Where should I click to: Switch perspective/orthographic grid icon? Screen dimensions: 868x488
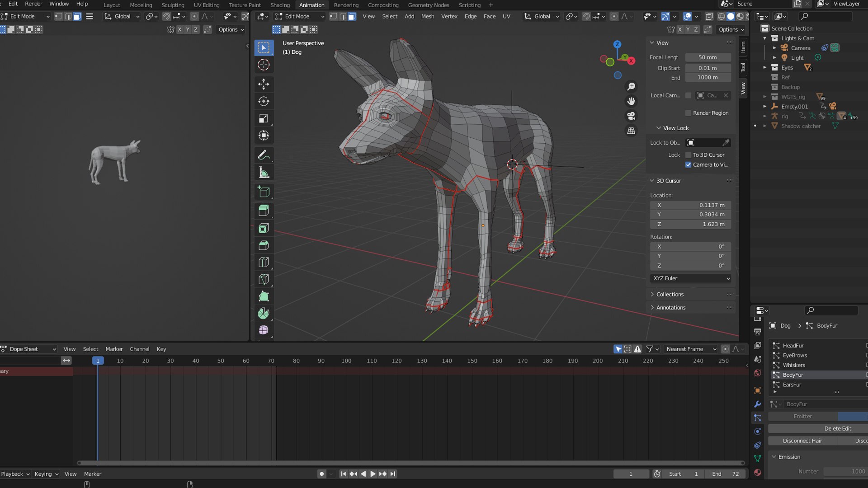tap(631, 131)
